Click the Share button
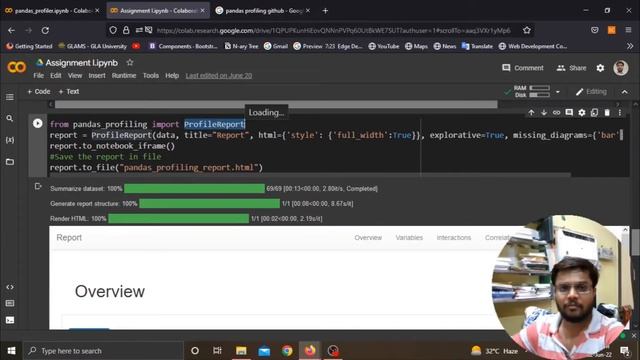 pos(571,68)
